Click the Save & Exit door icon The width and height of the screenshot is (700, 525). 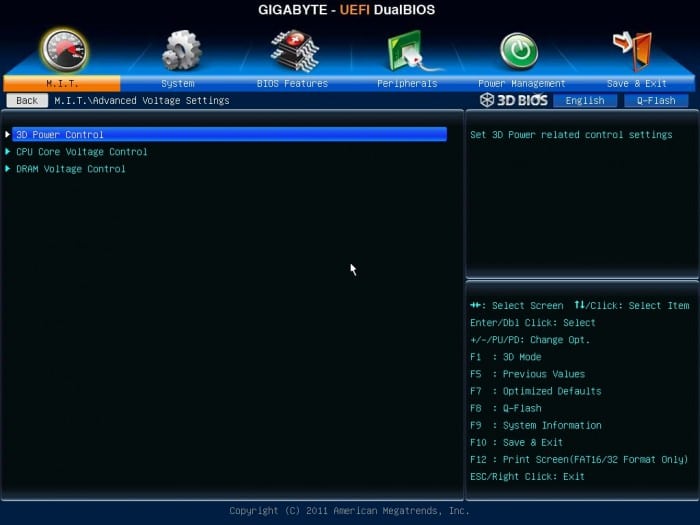tap(633, 50)
